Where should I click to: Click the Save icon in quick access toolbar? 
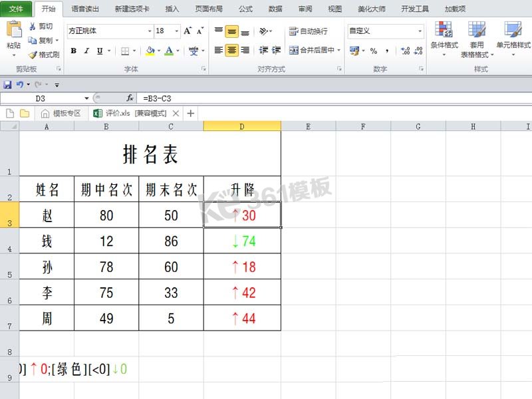(7, 84)
